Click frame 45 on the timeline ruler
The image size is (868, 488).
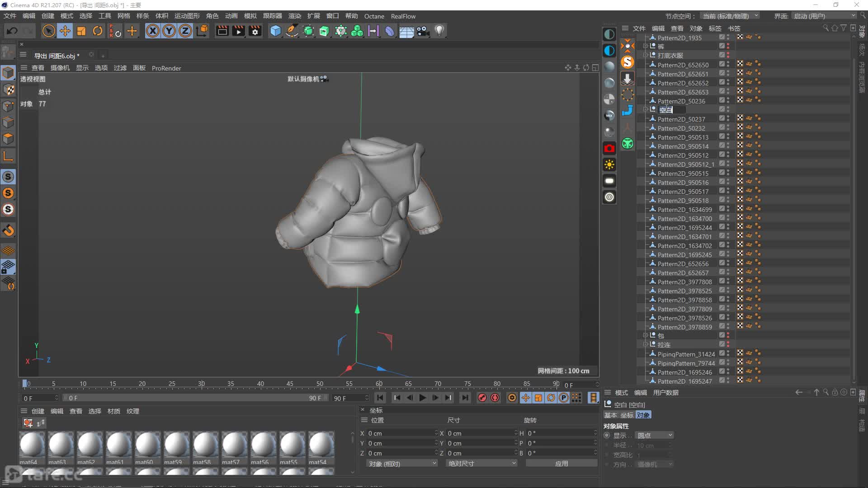290,384
